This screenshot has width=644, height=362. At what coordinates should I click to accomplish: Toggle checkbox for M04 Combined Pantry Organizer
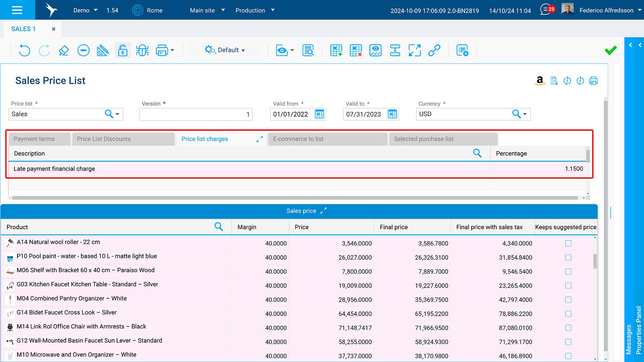(x=568, y=300)
